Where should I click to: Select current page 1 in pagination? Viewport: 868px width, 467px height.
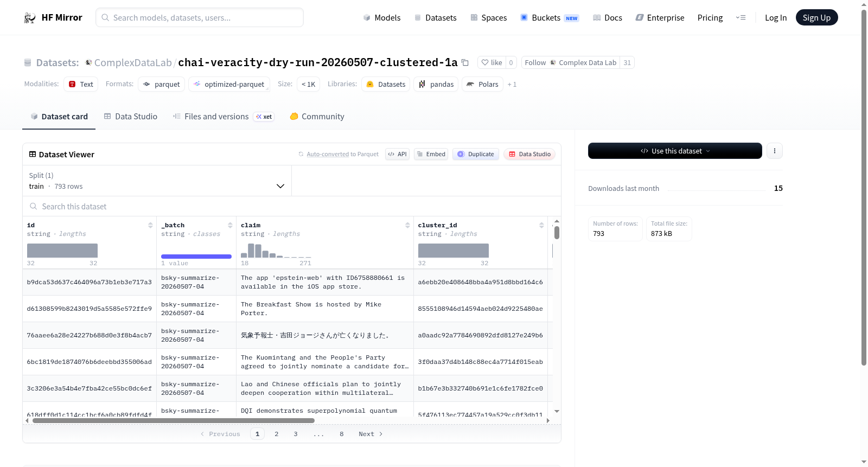pyautogui.click(x=258, y=434)
